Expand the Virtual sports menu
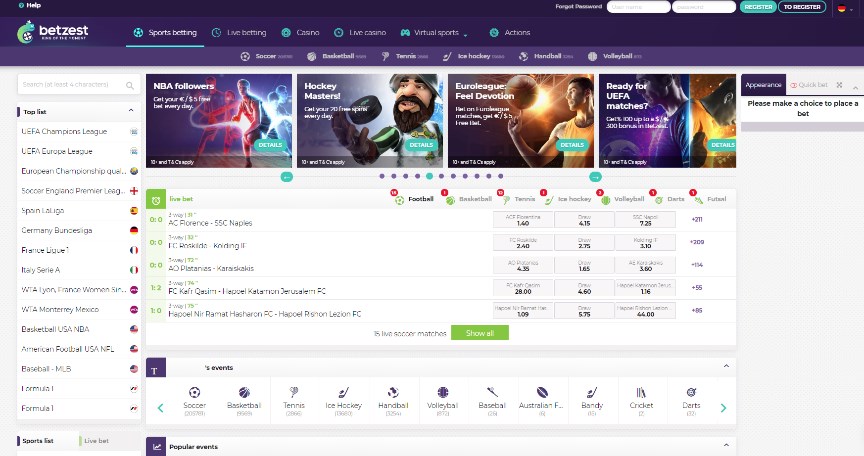This screenshot has height=456, width=864. point(434,32)
